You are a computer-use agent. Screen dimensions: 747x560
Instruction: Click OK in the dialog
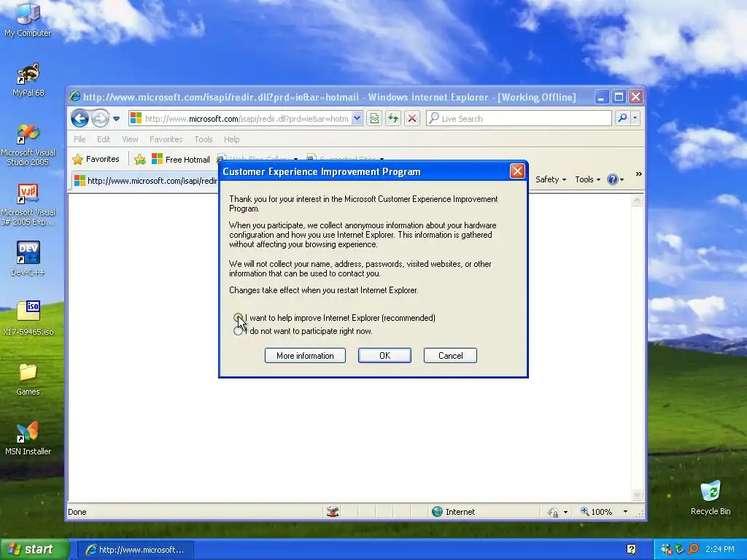[384, 356]
